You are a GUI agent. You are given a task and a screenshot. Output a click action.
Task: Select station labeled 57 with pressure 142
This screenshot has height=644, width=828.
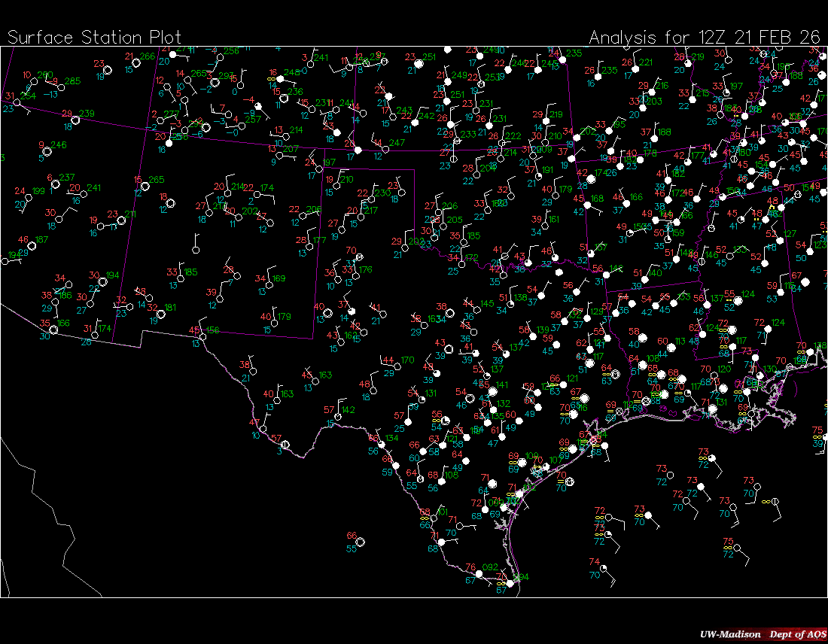pos(339,416)
